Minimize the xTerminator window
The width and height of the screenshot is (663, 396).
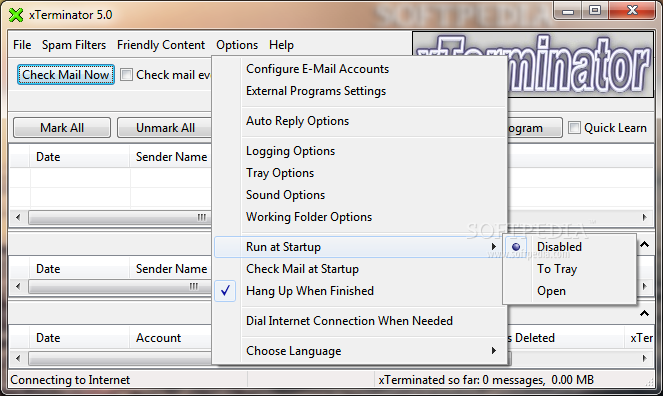point(568,11)
